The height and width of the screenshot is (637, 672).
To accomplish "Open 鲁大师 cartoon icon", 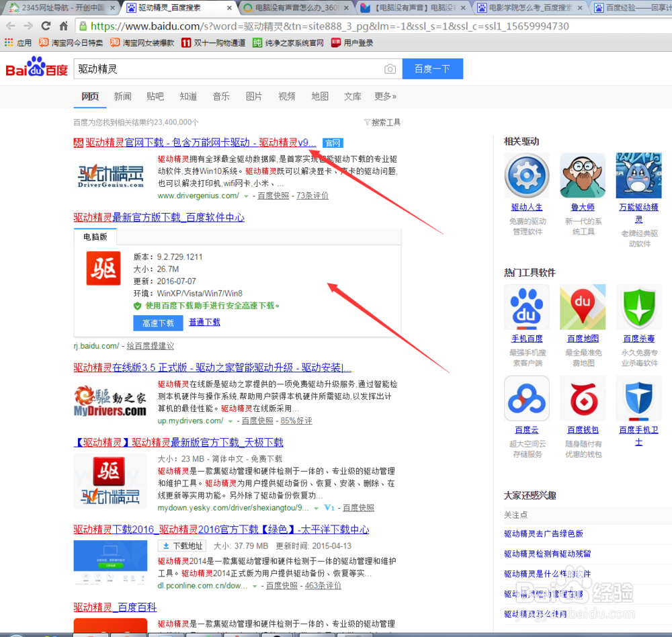I will 583,175.
